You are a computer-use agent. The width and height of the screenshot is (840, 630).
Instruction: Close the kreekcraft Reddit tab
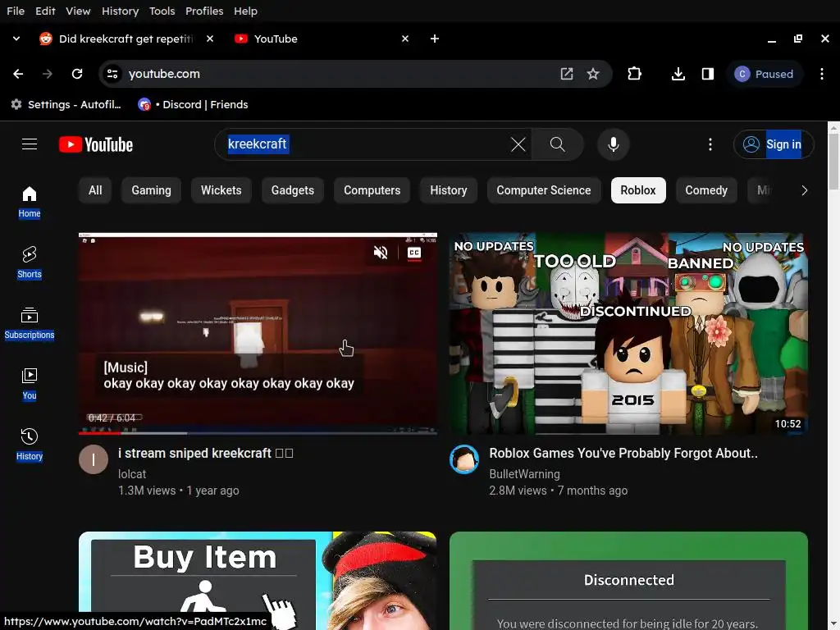pos(210,39)
